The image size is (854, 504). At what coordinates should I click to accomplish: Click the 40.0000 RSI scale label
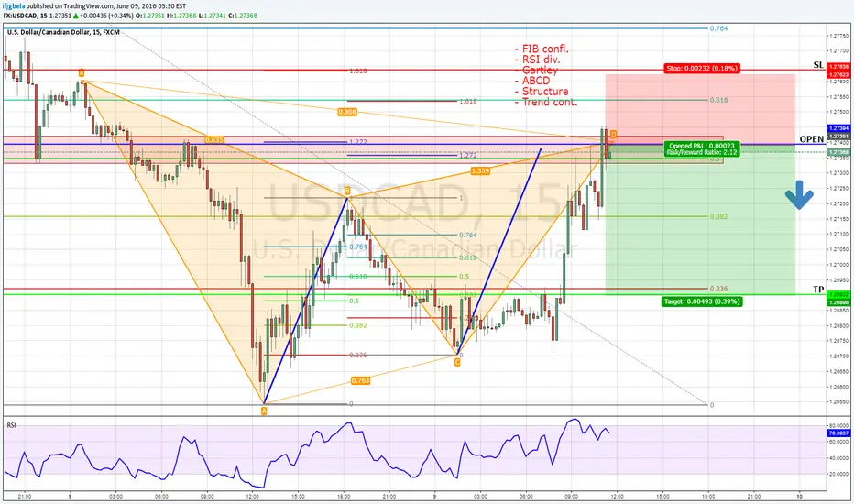(x=838, y=457)
